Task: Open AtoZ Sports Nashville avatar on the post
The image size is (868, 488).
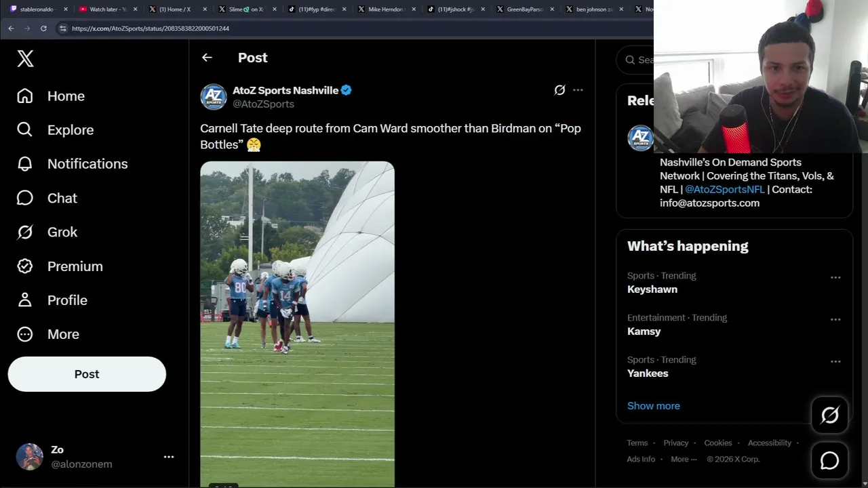Action: [213, 97]
